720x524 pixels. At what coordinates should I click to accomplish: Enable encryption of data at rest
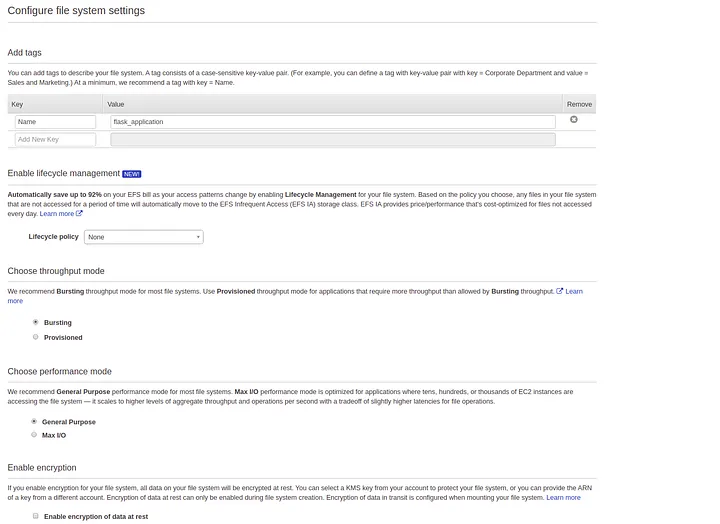(36, 516)
